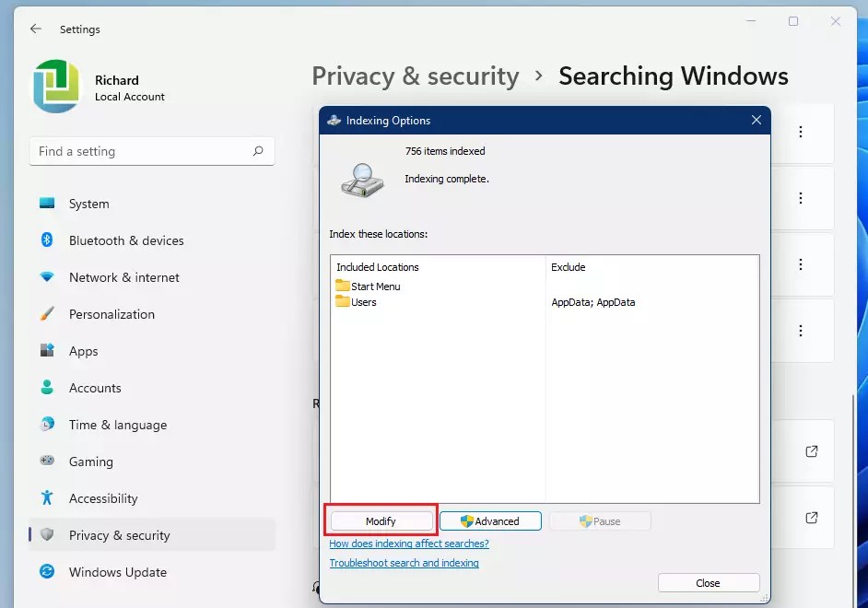Open Advanced indexing options

click(490, 520)
